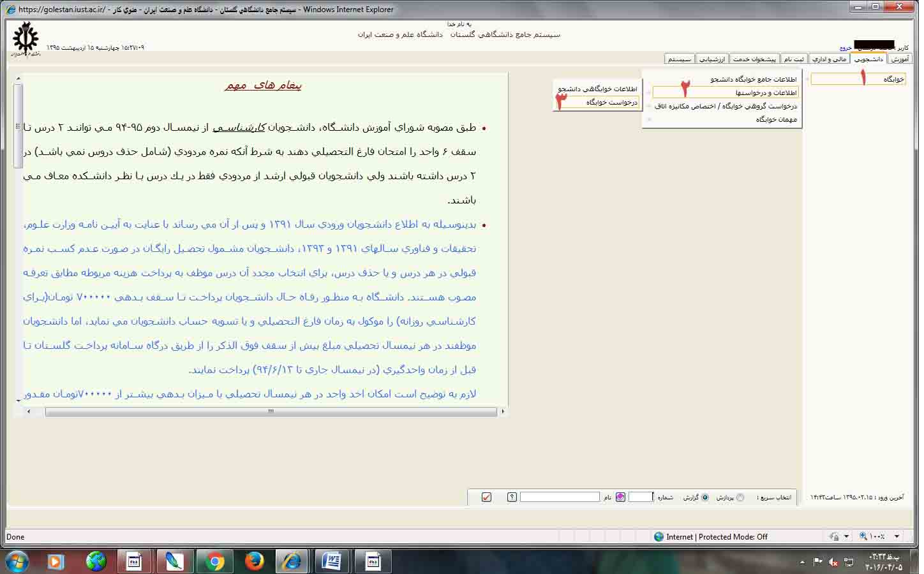Screen dimensions: 924x574
Task: Click the purple search icon beside نام
Action: coord(620,497)
